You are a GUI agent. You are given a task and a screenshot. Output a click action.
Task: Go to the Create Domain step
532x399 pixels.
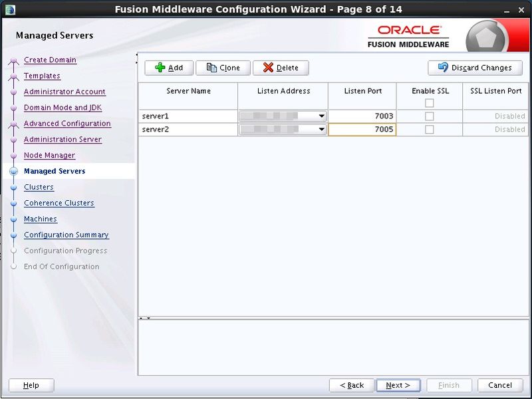50,60
